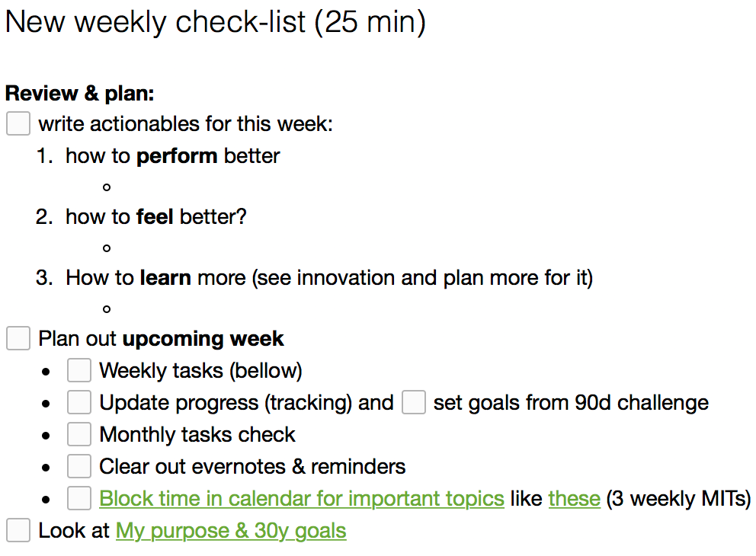Click the bold words 'upcoming week'
Image resolution: width=756 pixels, height=556 pixels.
[203, 339]
